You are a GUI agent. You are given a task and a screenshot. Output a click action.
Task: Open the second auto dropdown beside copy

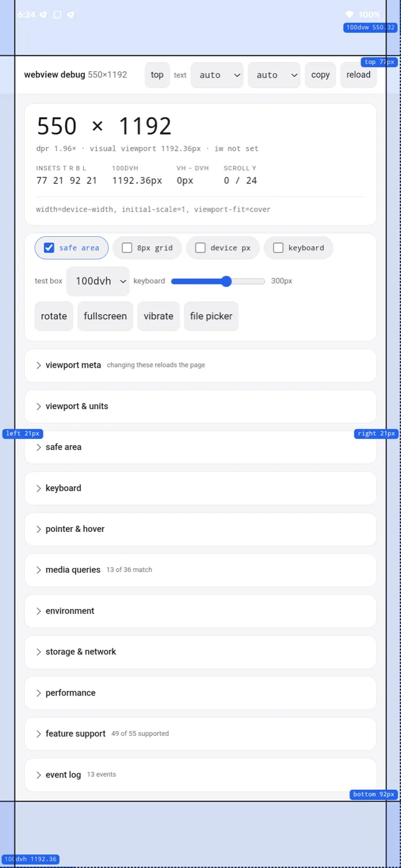click(274, 75)
